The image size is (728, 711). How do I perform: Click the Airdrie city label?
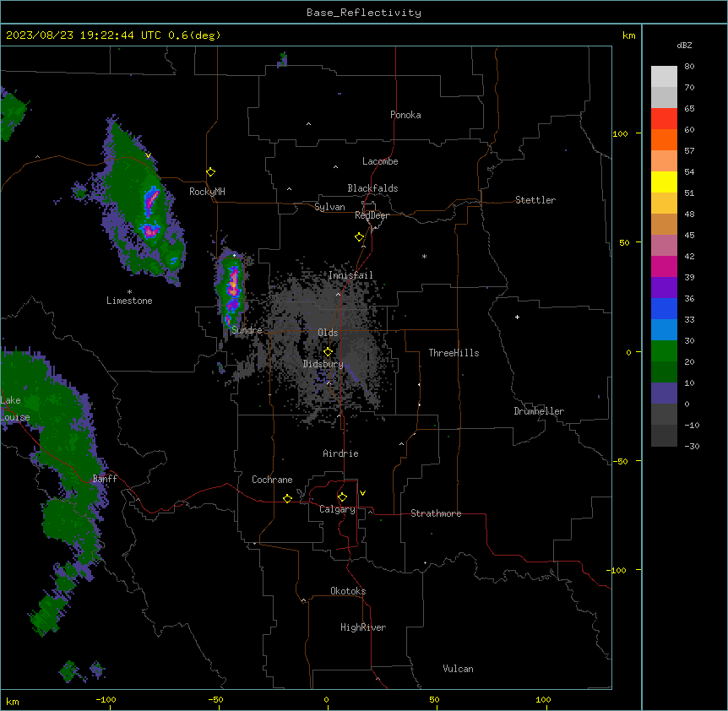(x=340, y=453)
